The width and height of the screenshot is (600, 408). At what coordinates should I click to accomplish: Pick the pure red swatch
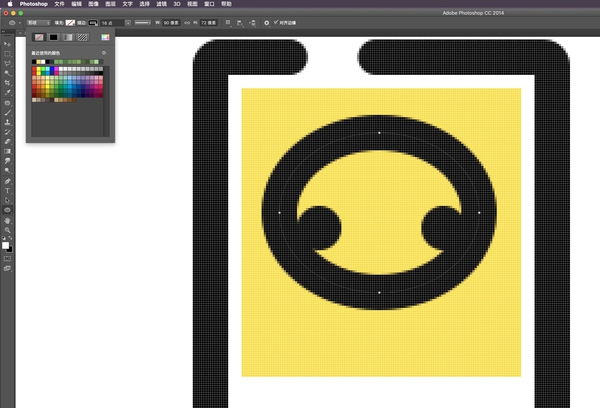point(34,69)
